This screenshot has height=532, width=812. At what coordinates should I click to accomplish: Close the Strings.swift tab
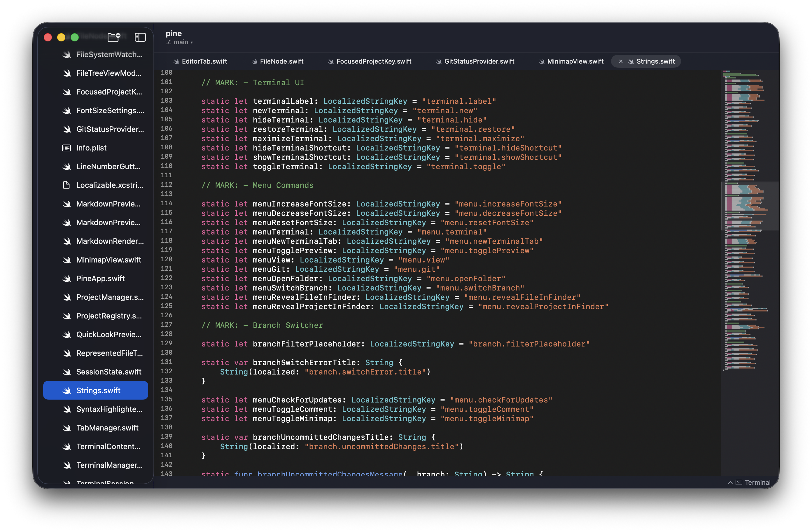pyautogui.click(x=621, y=62)
